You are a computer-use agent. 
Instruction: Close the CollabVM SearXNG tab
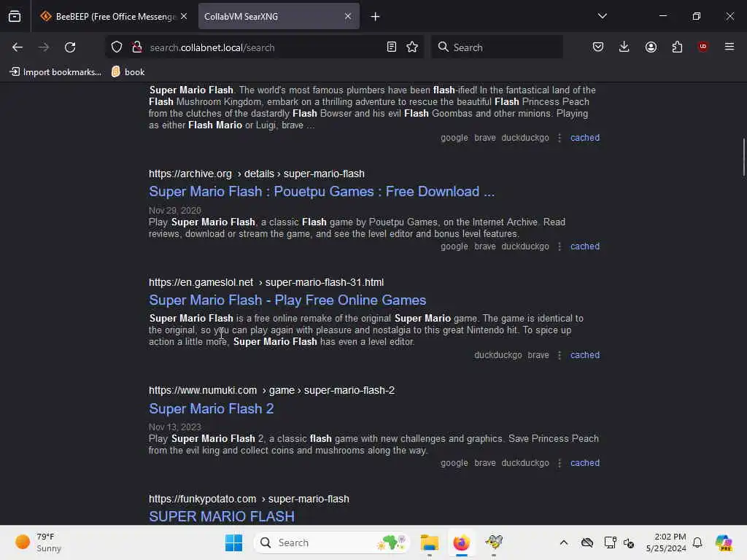click(x=348, y=16)
